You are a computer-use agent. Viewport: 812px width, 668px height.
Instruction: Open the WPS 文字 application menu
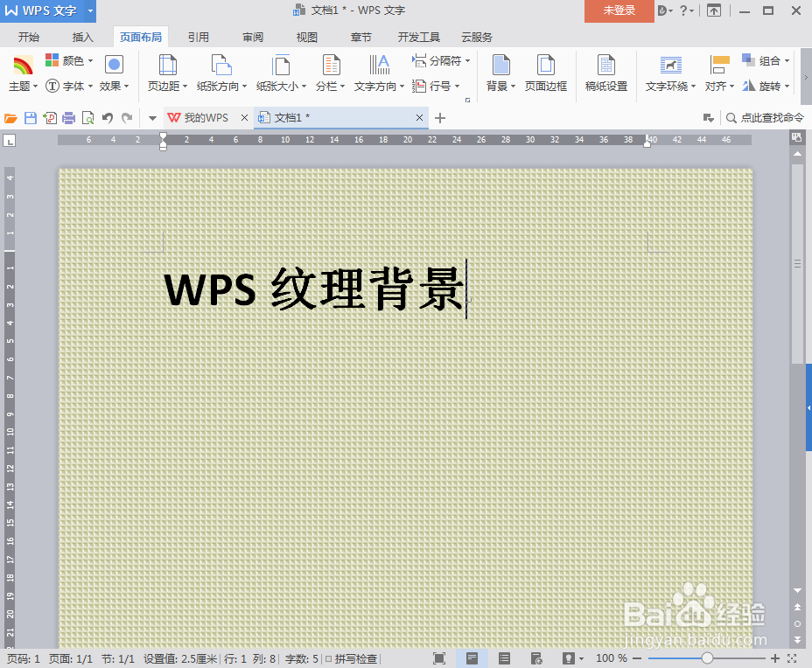click(x=41, y=10)
